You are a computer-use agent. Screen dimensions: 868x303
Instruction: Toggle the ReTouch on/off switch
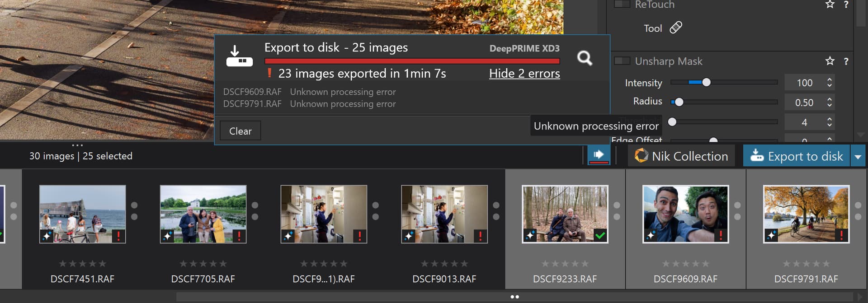coord(622,5)
